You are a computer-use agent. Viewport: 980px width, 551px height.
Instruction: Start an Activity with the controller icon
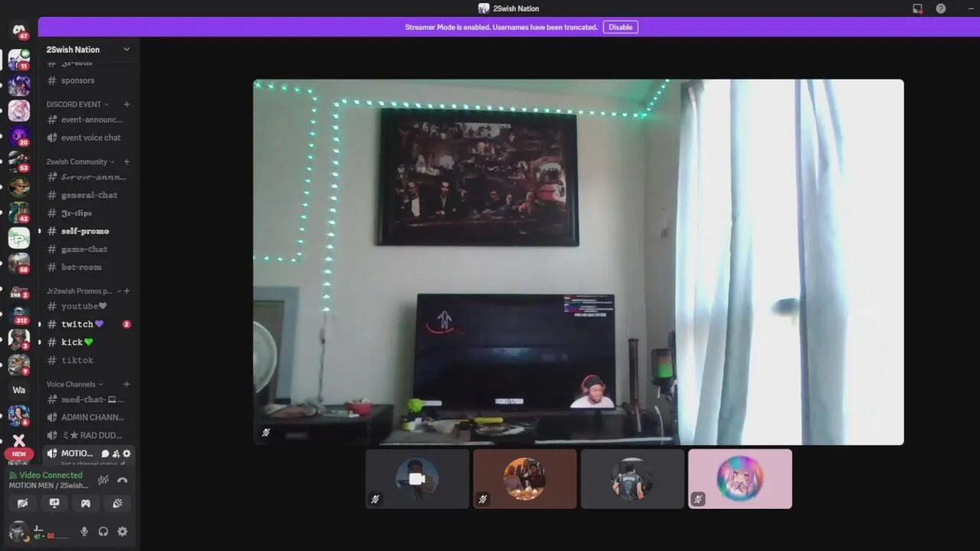86,504
